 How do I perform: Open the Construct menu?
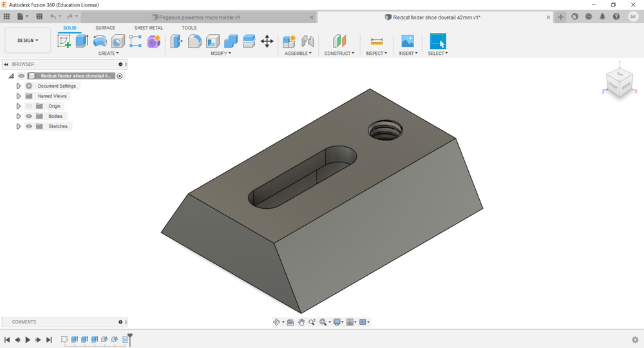coord(339,53)
